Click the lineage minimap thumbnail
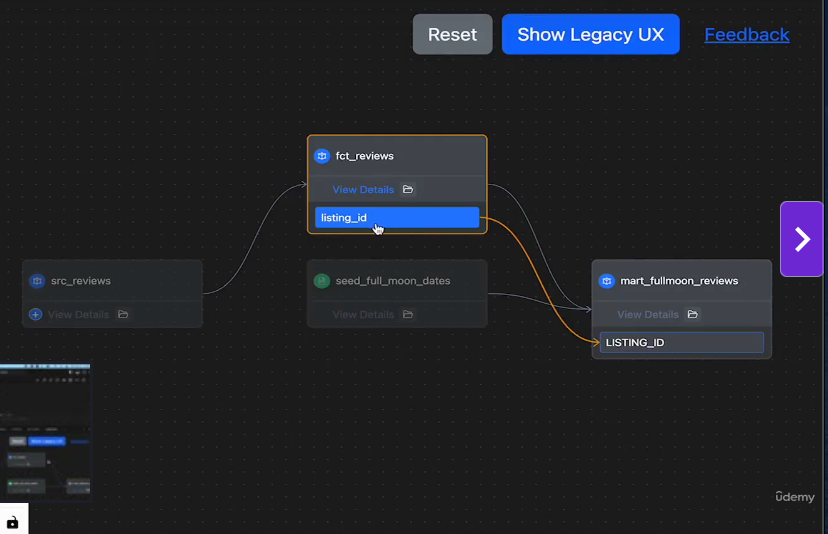 45,433
